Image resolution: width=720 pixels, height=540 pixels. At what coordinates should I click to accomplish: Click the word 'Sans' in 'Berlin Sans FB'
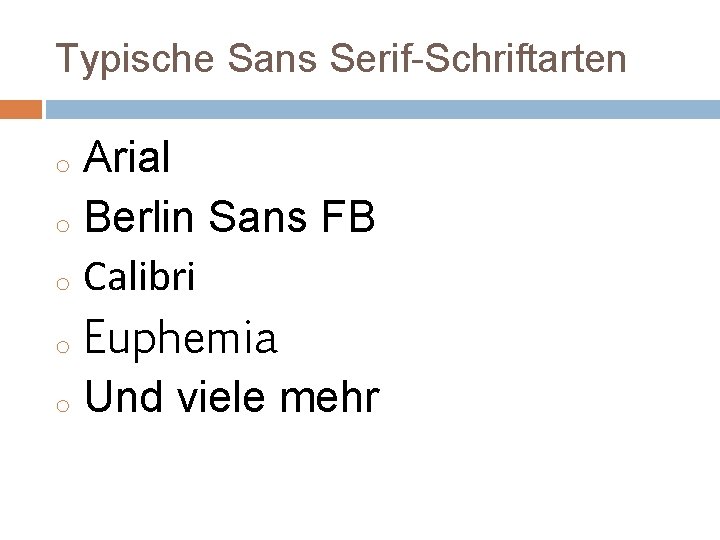point(258,216)
